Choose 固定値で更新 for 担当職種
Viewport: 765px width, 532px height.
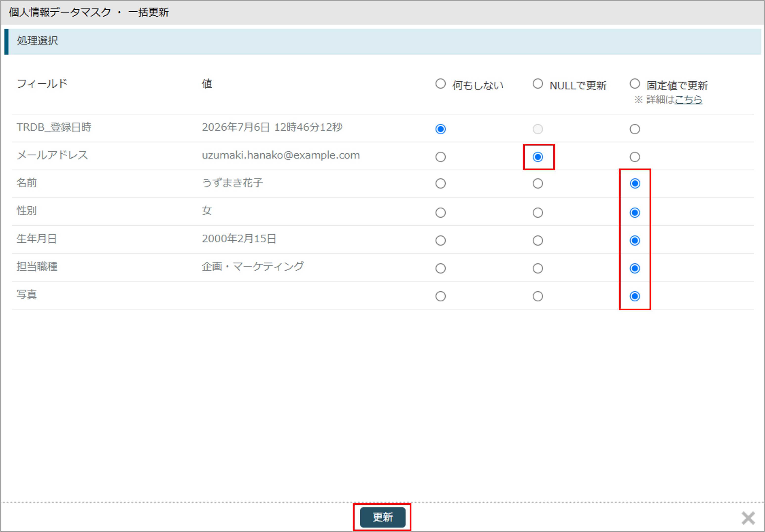[x=635, y=268]
